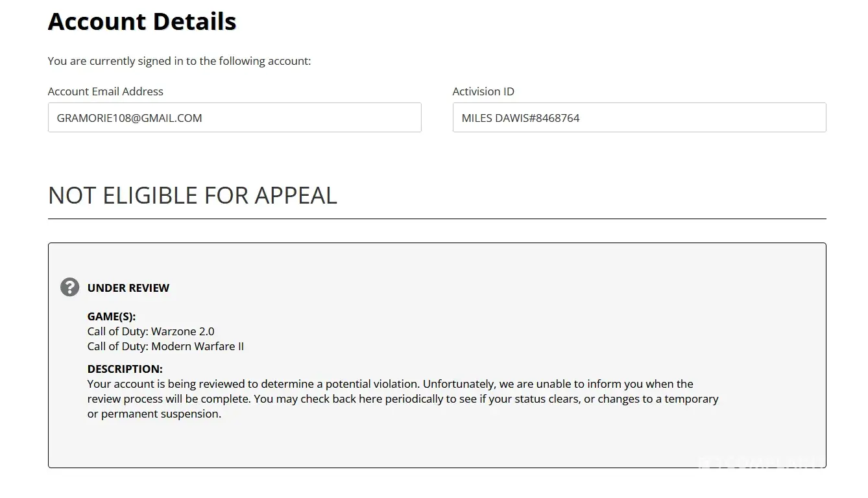The width and height of the screenshot is (868, 498).
Task: Click the Account Email Address label
Action: point(105,91)
